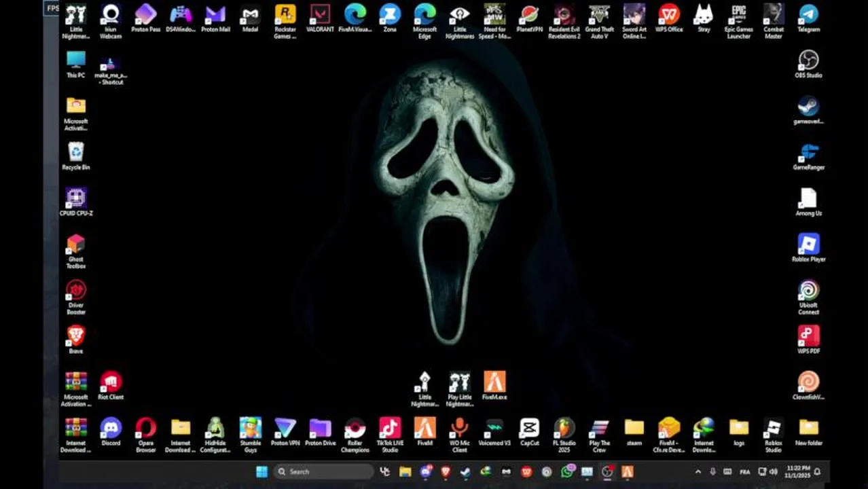Open Steam from the taskbar
This screenshot has height=489, width=868.
tap(466, 471)
